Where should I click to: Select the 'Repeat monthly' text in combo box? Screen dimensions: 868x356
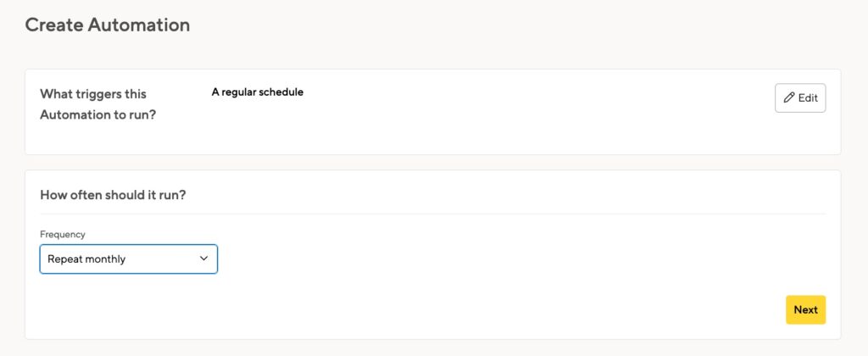pyautogui.click(x=86, y=259)
